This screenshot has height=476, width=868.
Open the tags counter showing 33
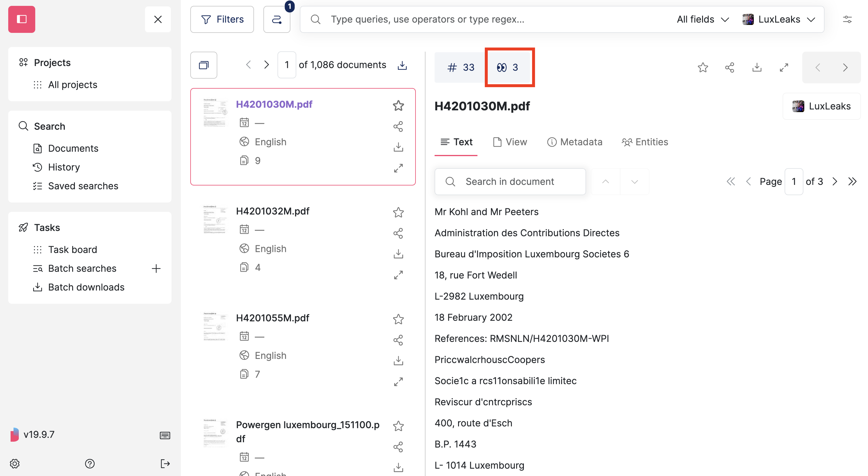(460, 67)
